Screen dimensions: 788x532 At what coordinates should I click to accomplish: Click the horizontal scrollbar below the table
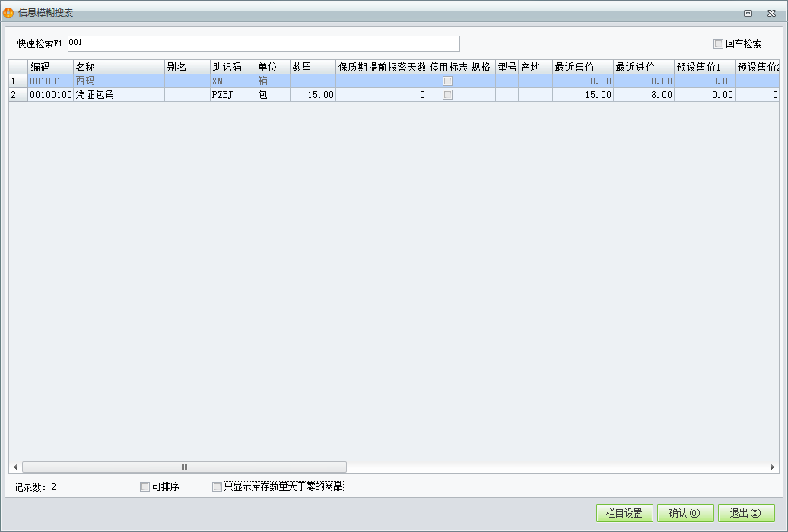[x=185, y=466]
